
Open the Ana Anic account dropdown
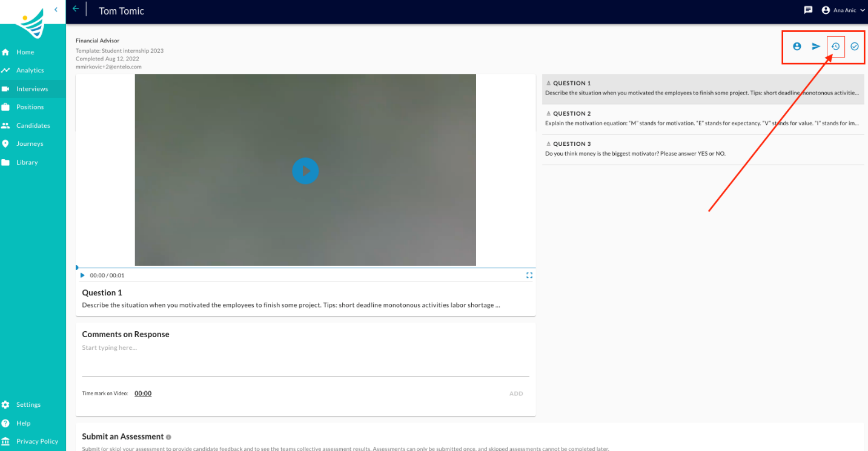tap(843, 10)
